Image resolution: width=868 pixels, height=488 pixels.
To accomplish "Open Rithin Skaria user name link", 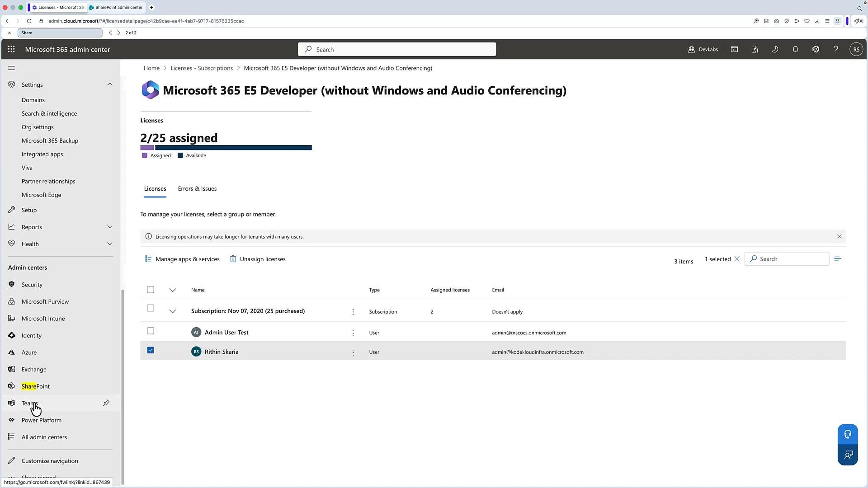I will pos(222,352).
